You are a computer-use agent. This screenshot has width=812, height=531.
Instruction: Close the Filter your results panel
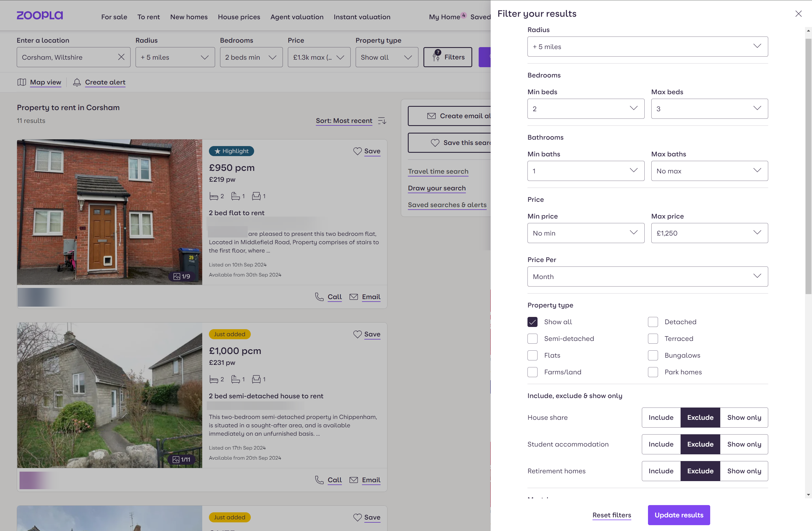tap(798, 14)
